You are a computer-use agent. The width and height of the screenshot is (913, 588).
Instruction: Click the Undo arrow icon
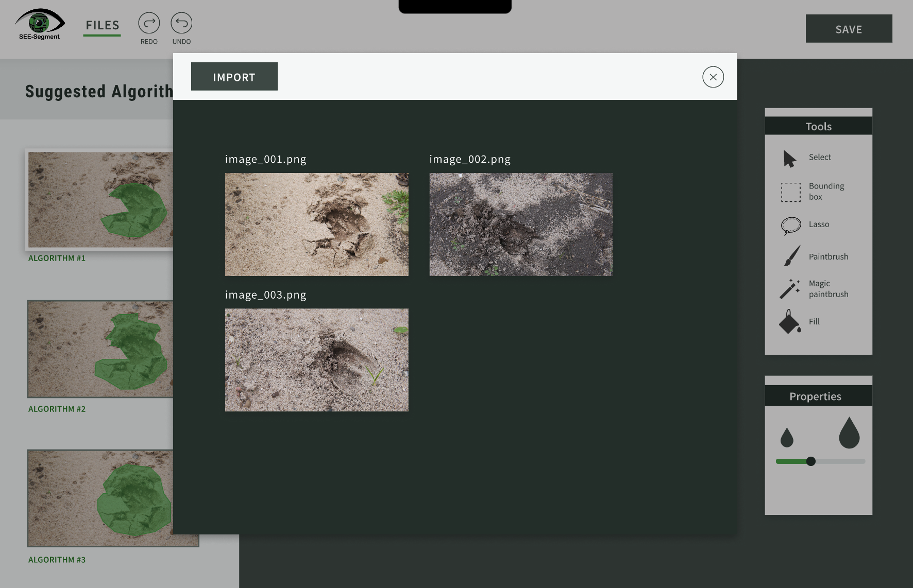pyautogui.click(x=181, y=23)
